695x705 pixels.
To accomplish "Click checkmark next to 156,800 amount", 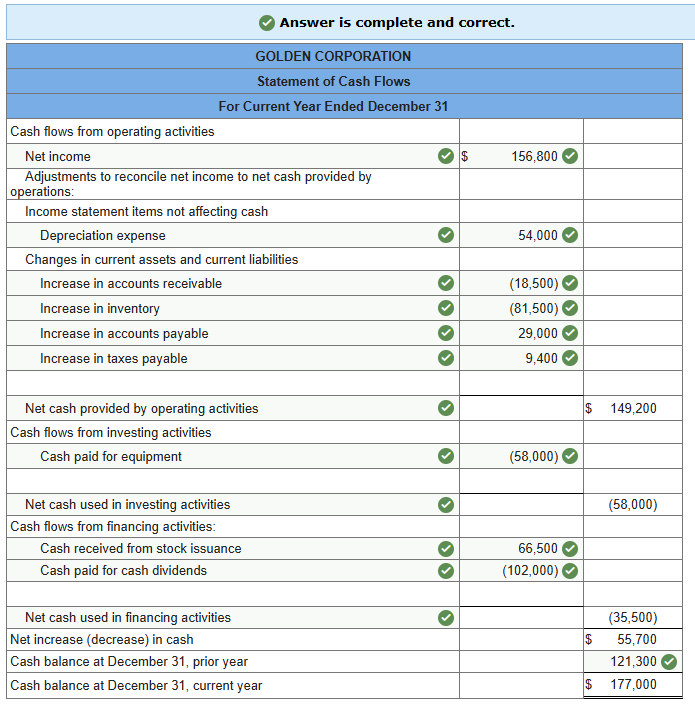I will click(x=570, y=156).
